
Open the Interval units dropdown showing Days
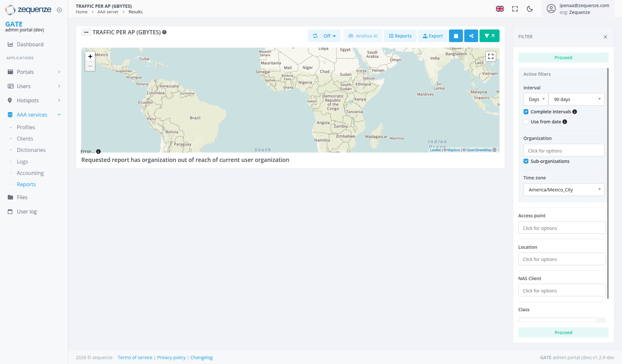tap(536, 99)
